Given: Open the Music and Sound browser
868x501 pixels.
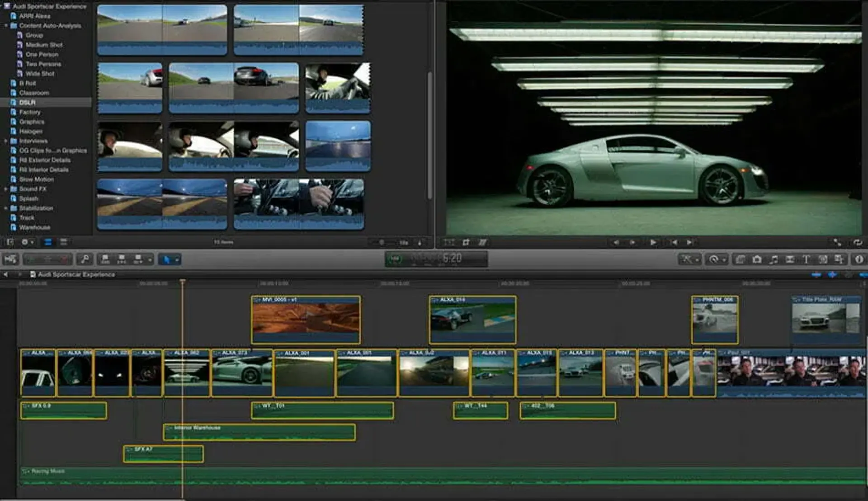Looking at the screenshot, I should click(x=774, y=259).
